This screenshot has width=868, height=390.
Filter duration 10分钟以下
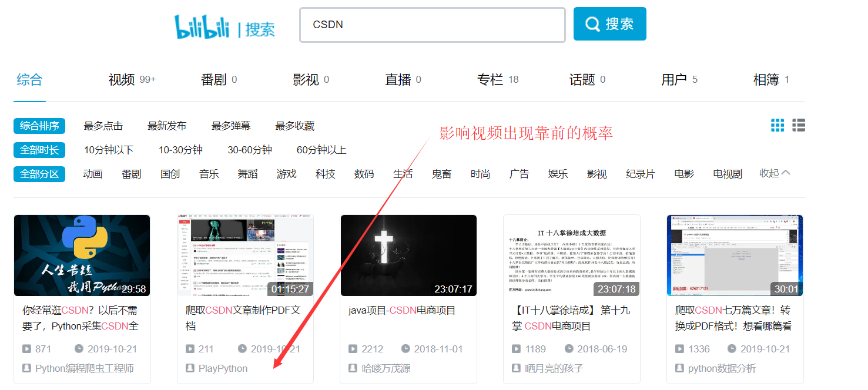109,150
